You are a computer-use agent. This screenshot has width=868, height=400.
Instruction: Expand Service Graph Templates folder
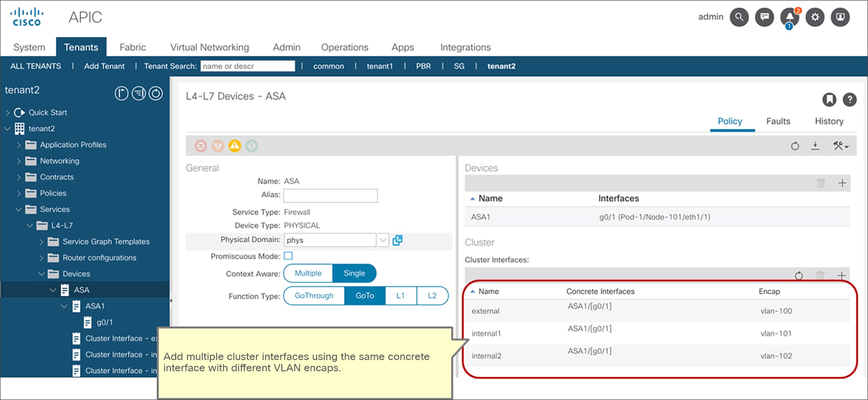coord(41,242)
